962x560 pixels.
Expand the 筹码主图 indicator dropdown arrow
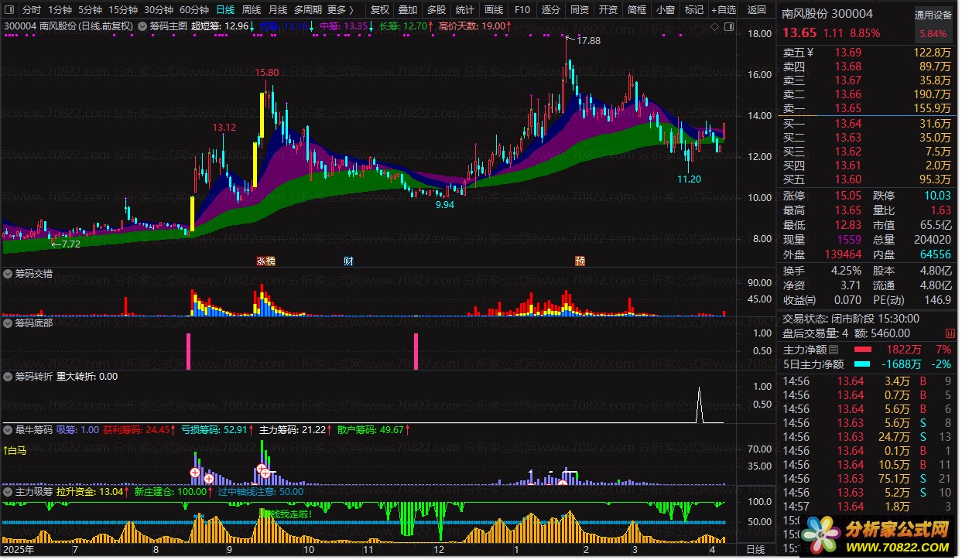coord(142,26)
